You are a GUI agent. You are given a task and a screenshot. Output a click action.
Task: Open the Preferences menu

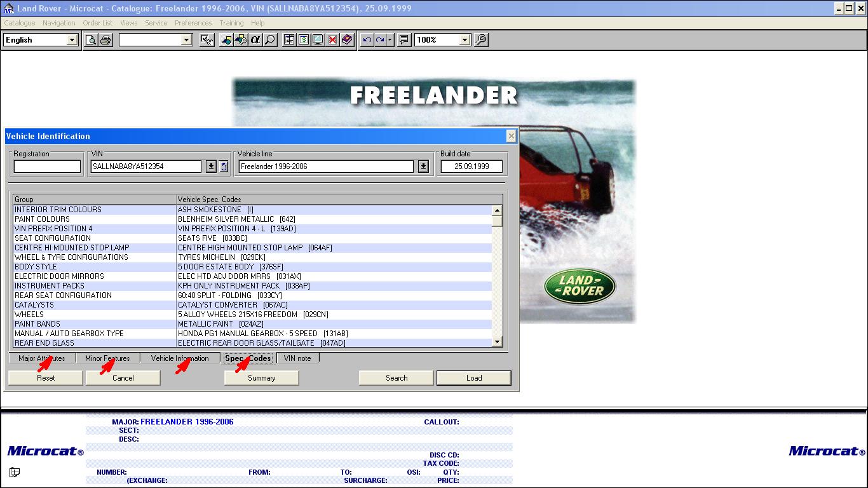tap(193, 23)
